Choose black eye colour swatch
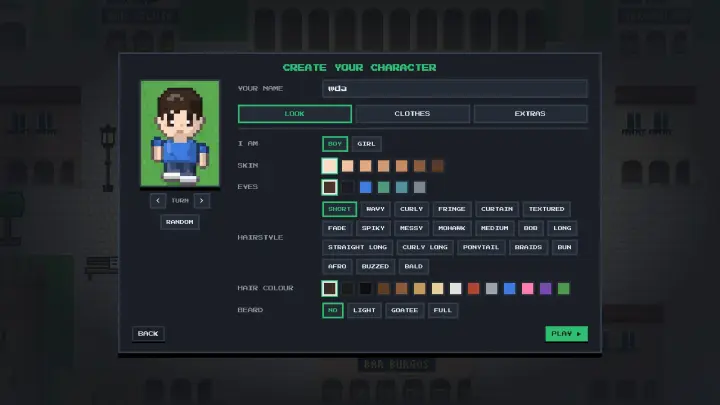720x405 pixels. coord(348,187)
